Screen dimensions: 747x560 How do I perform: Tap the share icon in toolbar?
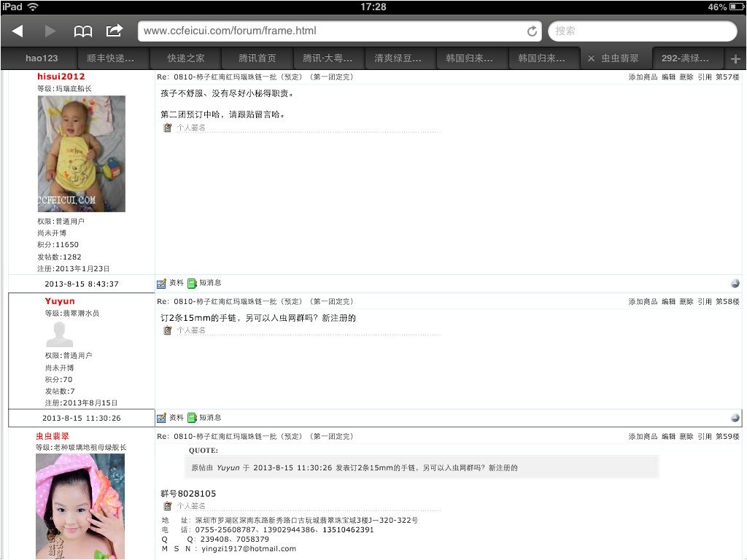point(115,31)
